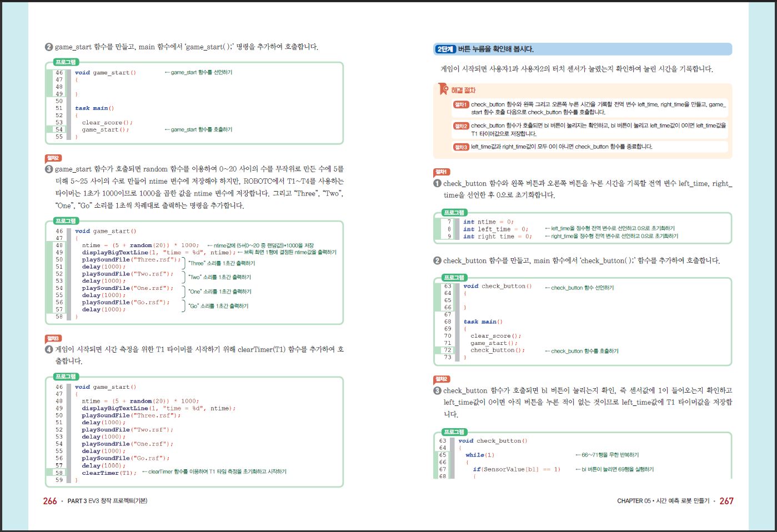Click the 해결 절차 flag icon
This screenshot has height=532, width=777.
(x=443, y=89)
